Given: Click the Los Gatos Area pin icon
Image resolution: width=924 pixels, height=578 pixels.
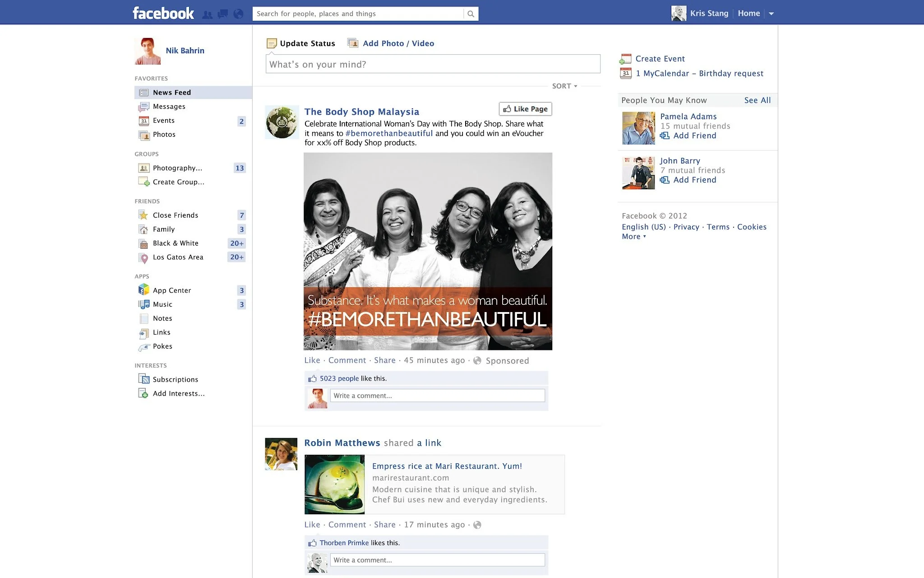Looking at the screenshot, I should [x=144, y=258].
